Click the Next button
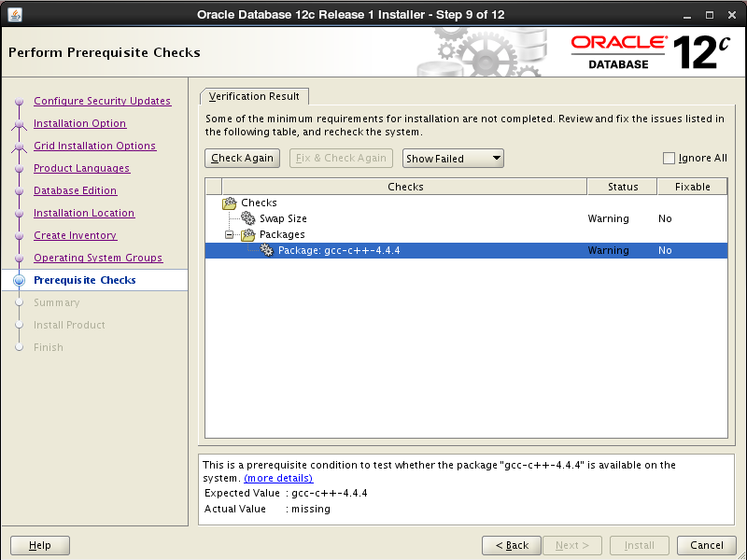Image resolution: width=747 pixels, height=560 pixels. (572, 545)
